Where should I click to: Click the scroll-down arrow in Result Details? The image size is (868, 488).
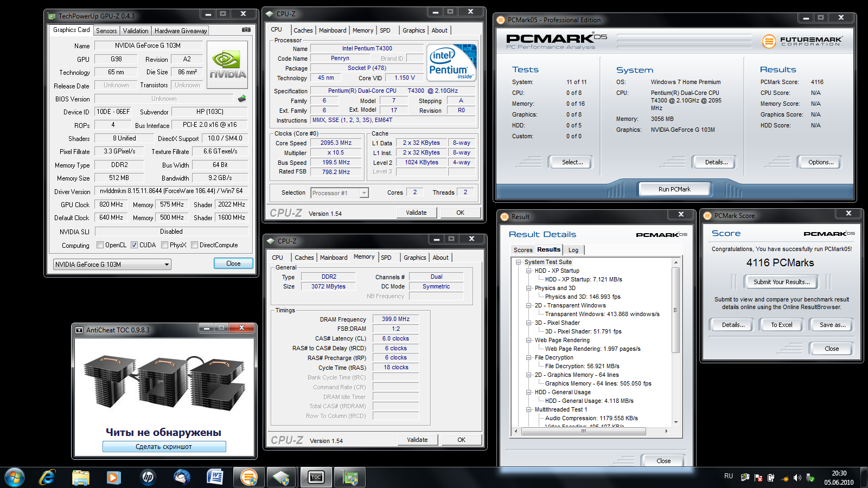coord(676,422)
